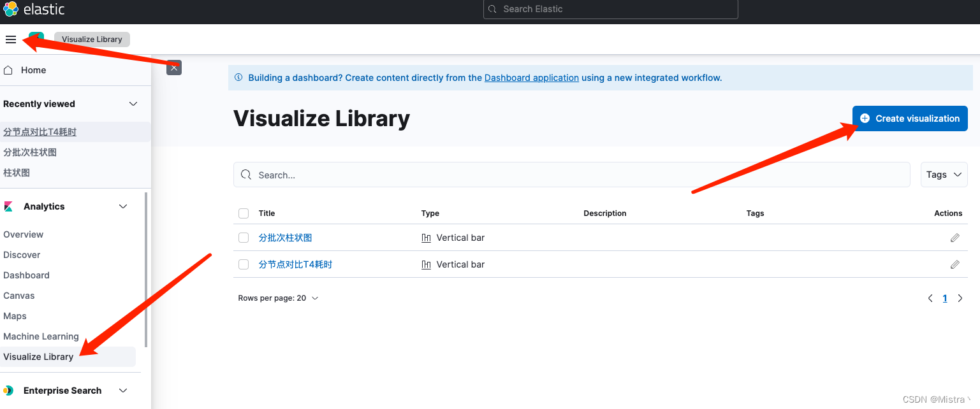
Task: Click the Description column header
Action: [x=605, y=213]
